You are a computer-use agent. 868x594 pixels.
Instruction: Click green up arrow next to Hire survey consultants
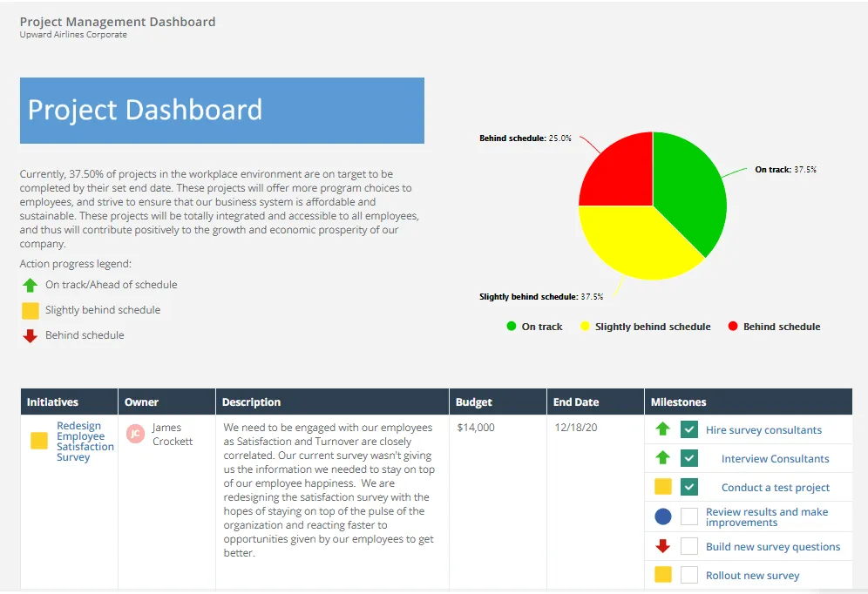point(662,429)
